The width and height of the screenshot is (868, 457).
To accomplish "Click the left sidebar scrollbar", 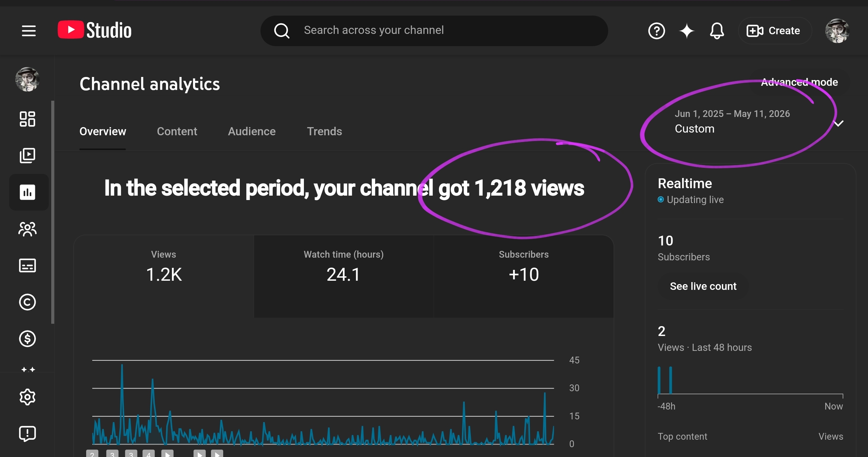I will pyautogui.click(x=53, y=212).
